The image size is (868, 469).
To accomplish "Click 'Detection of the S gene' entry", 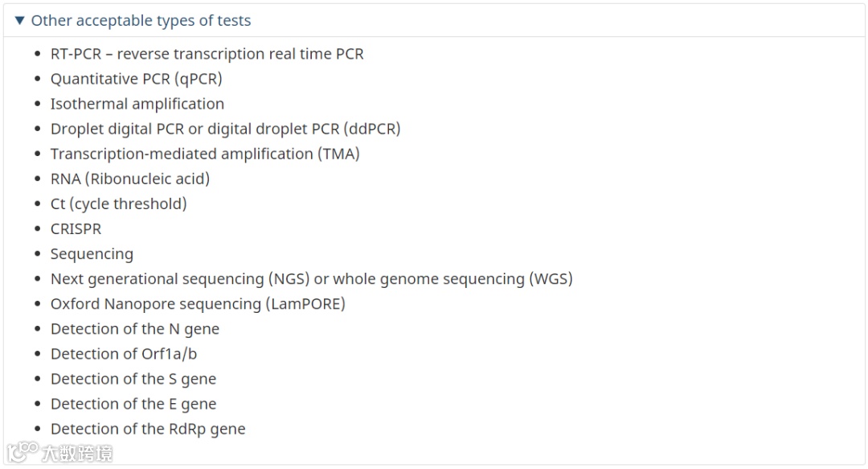I will [133, 379].
